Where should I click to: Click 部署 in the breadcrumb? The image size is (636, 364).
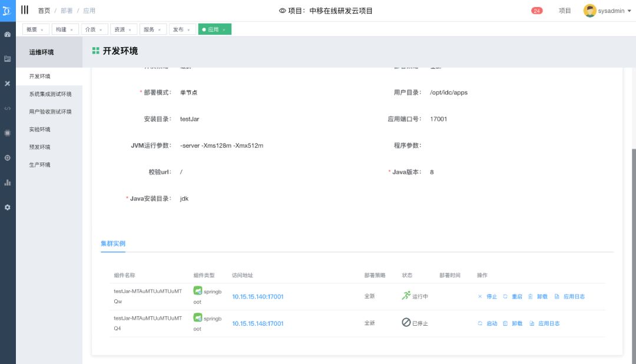tap(67, 11)
